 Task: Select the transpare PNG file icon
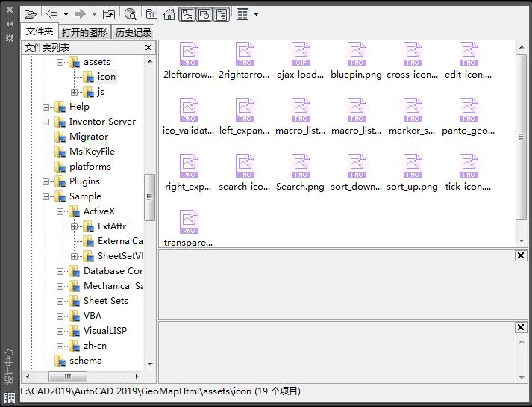[189, 222]
